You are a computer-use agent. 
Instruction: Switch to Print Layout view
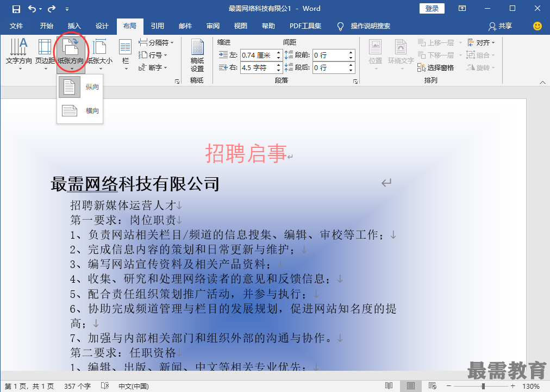[x=411, y=386]
